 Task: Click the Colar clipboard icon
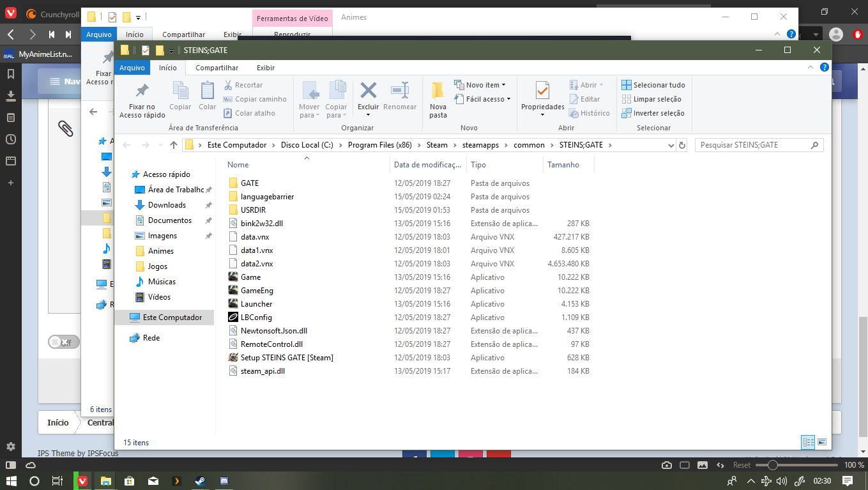point(208,90)
